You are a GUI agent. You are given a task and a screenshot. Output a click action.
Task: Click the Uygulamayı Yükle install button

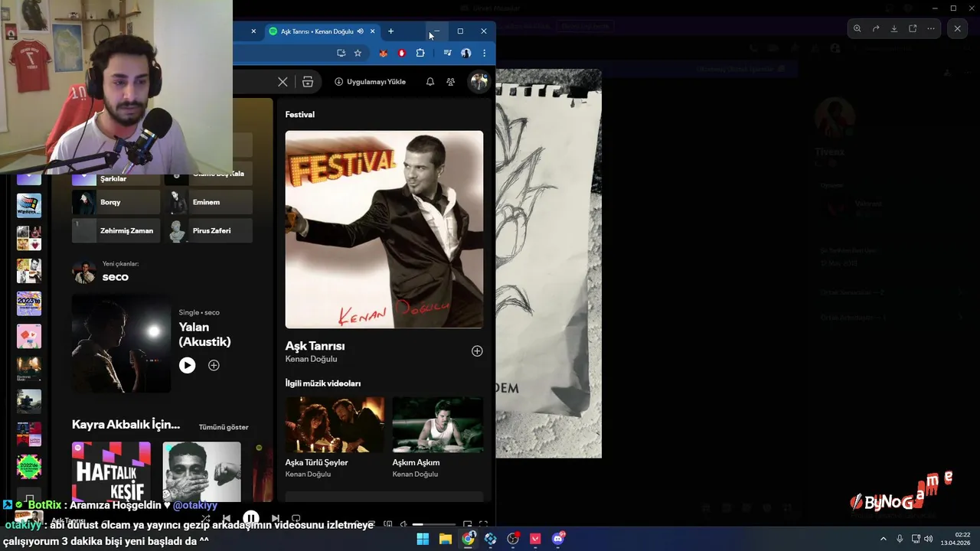coord(370,82)
